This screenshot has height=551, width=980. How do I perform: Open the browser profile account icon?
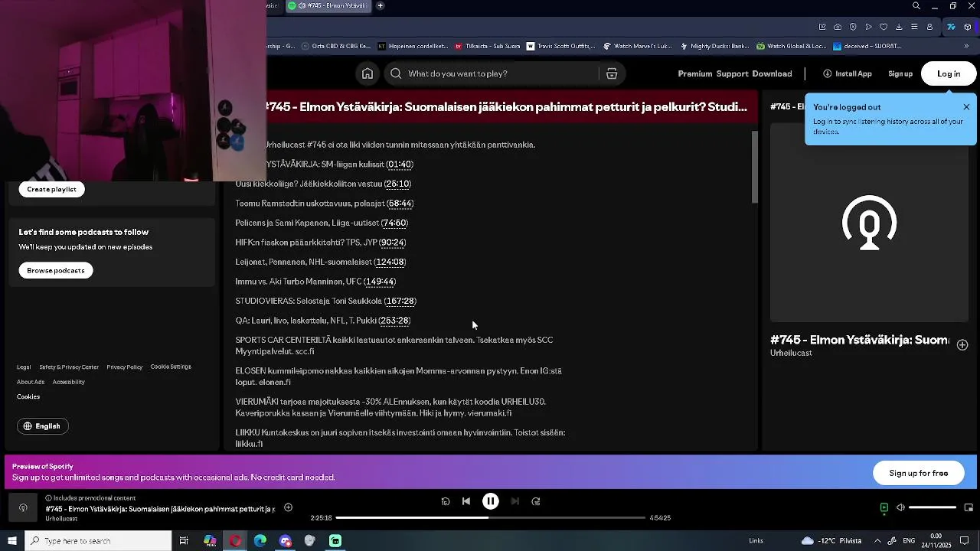coord(929,27)
